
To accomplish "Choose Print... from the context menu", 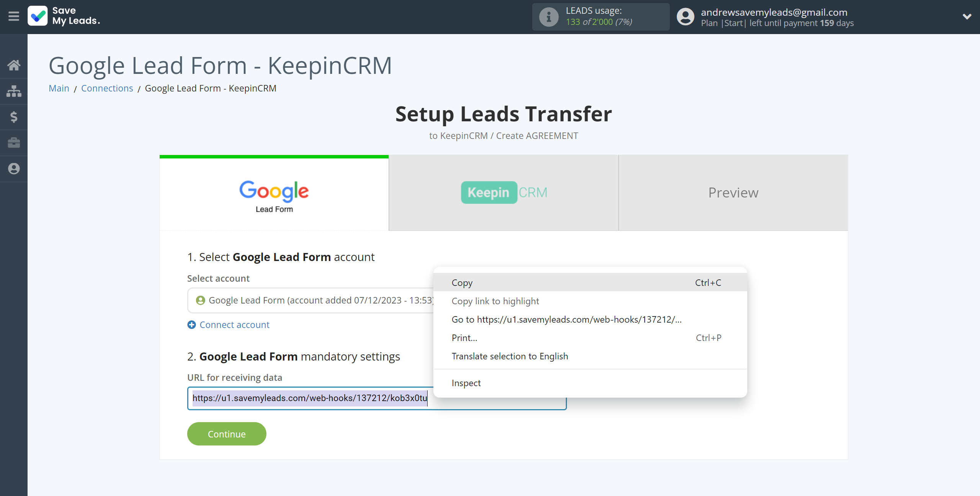I will point(590,338).
